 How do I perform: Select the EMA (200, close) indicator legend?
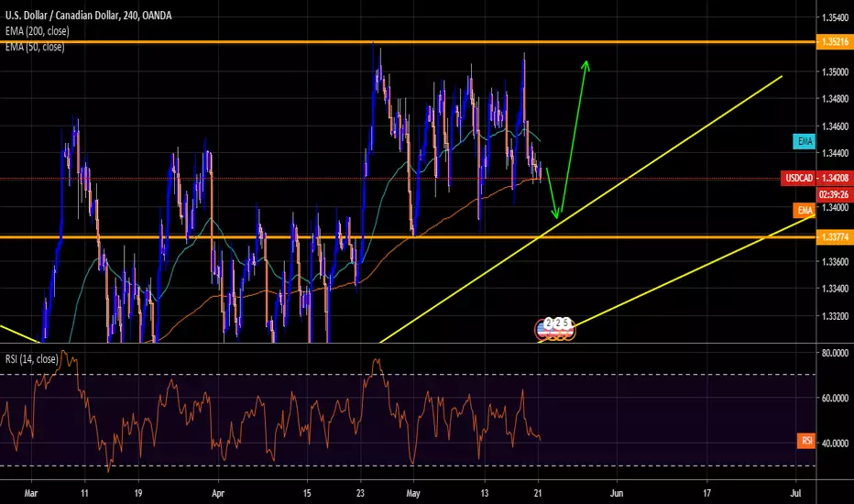pyautogui.click(x=37, y=31)
